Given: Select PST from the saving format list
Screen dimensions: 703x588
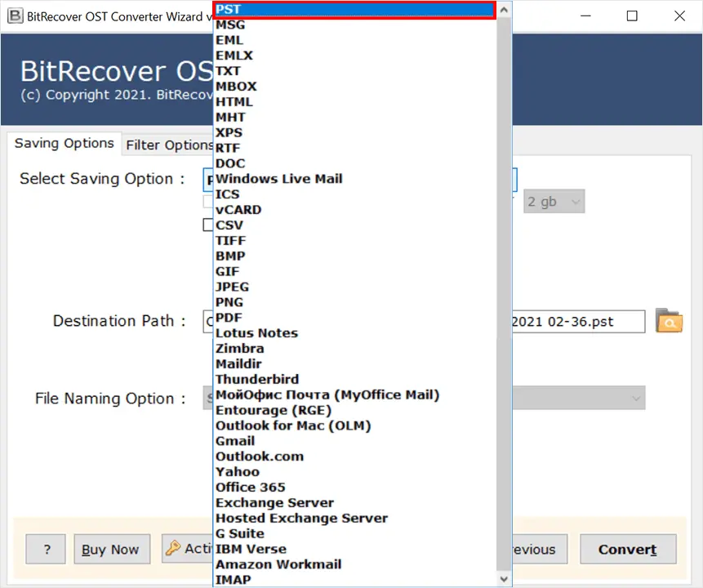Looking at the screenshot, I should 228,9.
